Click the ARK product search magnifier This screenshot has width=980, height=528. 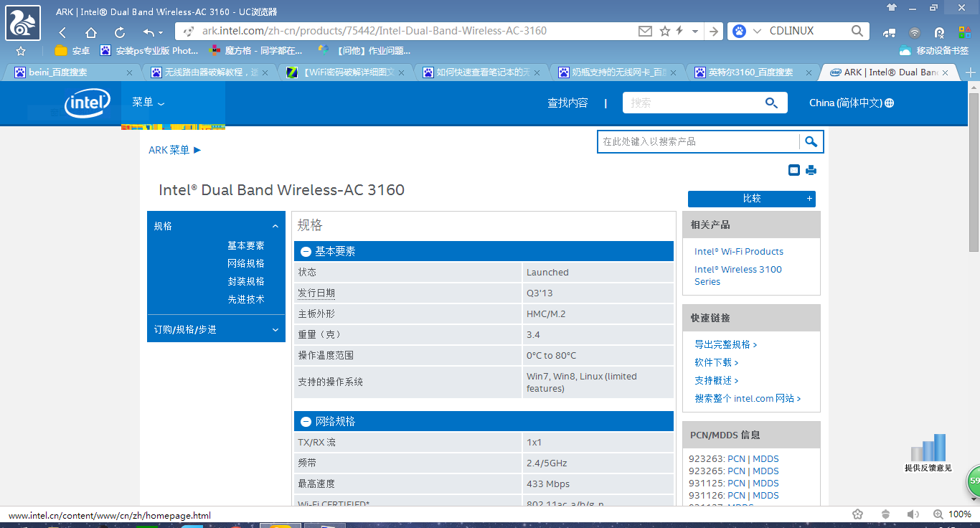811,142
